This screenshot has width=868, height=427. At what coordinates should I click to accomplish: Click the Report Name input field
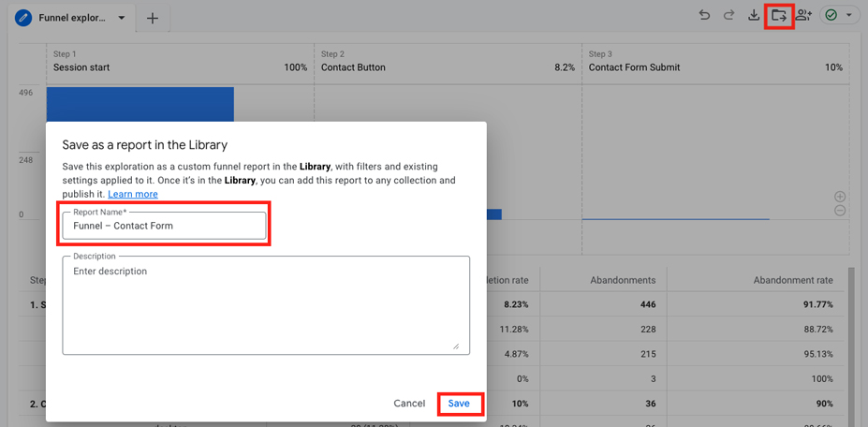164,226
